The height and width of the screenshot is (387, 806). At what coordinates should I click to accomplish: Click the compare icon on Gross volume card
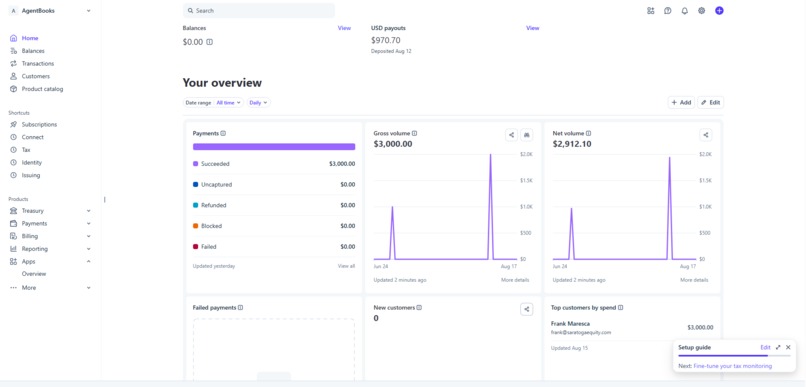pos(527,135)
